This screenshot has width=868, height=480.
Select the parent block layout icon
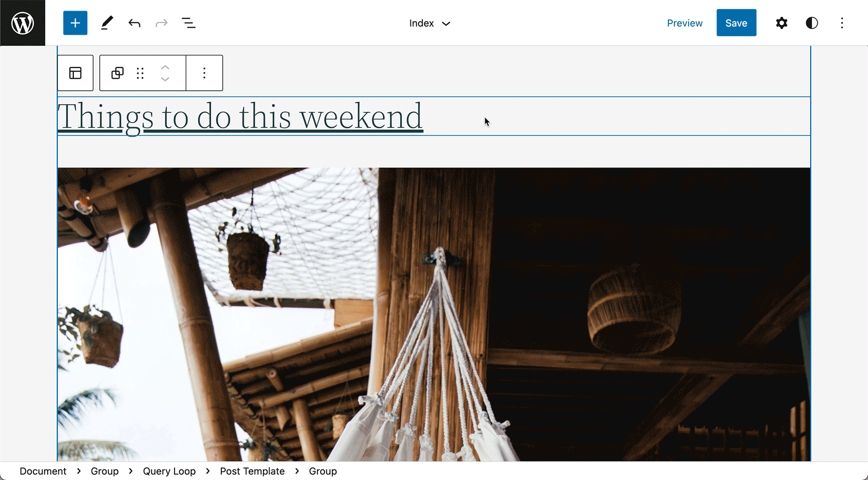click(75, 73)
